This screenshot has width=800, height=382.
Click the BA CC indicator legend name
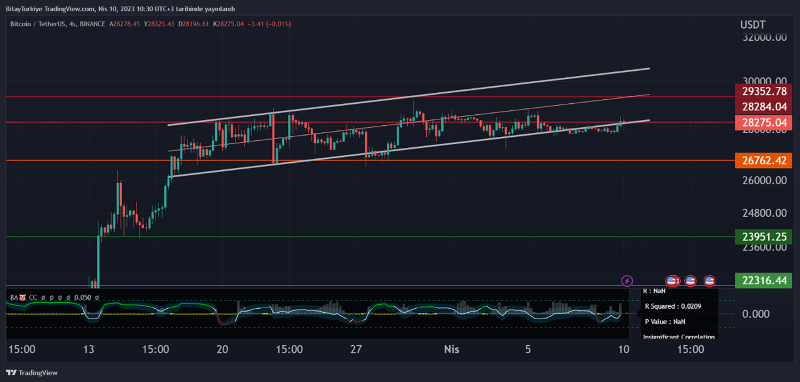coord(23,297)
